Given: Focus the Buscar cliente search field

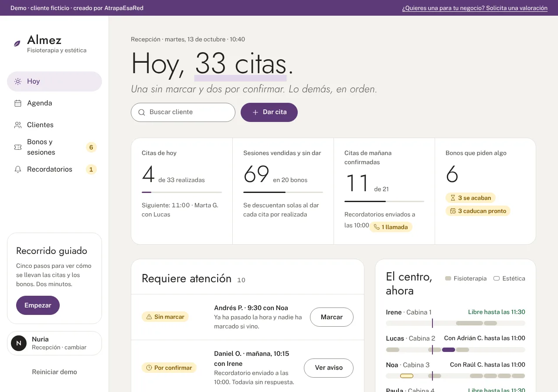Looking at the screenshot, I should (x=183, y=112).
